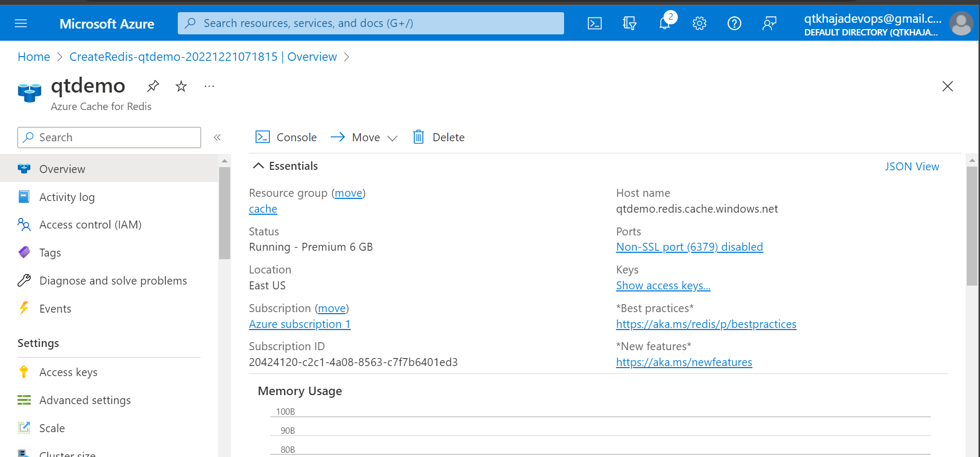Click Non-SSL port (6379) disabled link
This screenshot has height=457, width=980.
tap(689, 247)
